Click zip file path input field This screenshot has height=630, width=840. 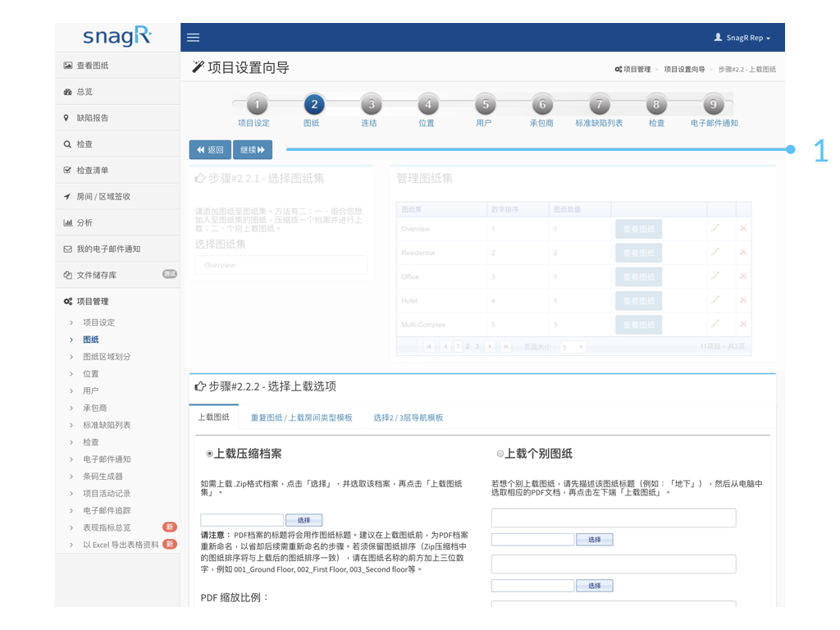242,520
